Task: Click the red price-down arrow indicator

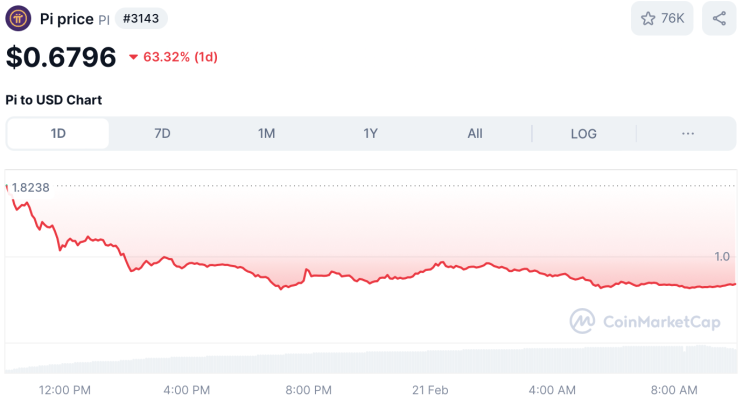Action: point(133,57)
